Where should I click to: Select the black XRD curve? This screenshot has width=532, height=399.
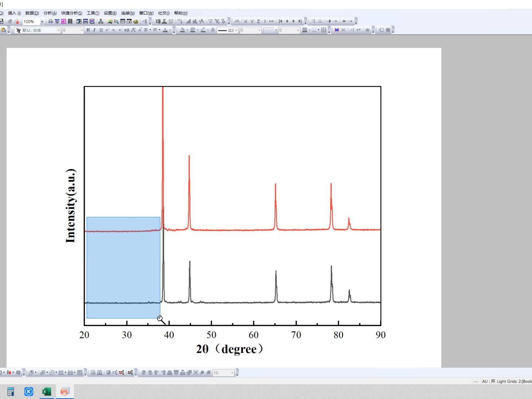coord(233,302)
